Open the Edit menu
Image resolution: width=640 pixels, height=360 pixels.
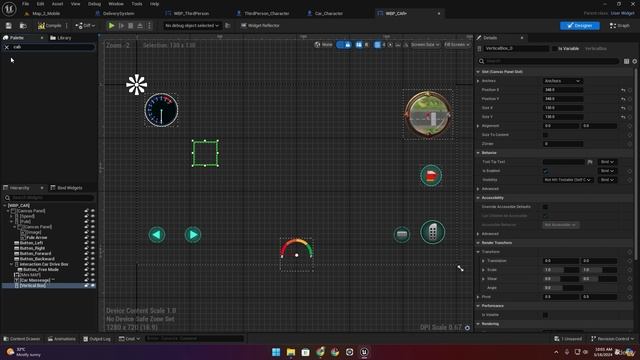coord(40,4)
